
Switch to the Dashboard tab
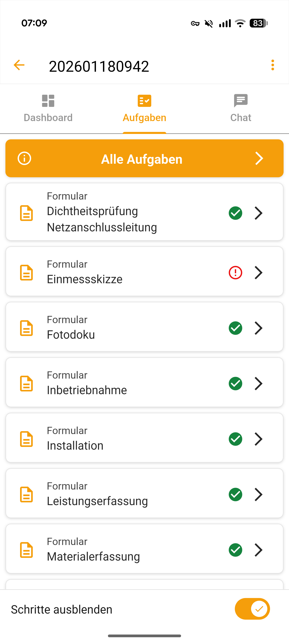[48, 108]
